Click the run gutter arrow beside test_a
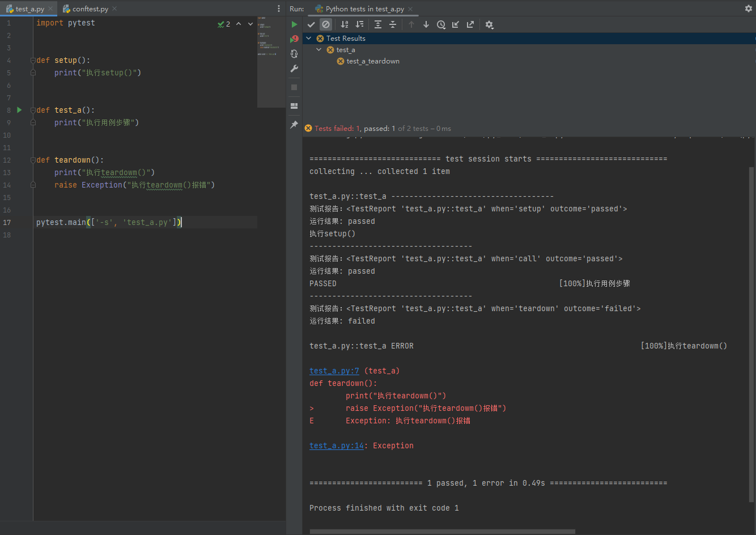 tap(19, 110)
